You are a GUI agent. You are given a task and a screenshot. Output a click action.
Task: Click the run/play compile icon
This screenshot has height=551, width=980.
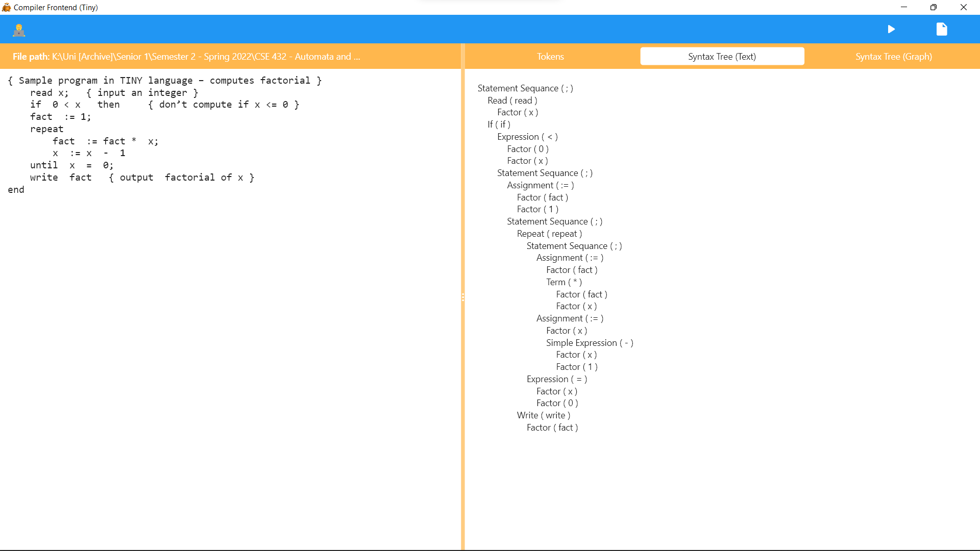pos(891,29)
